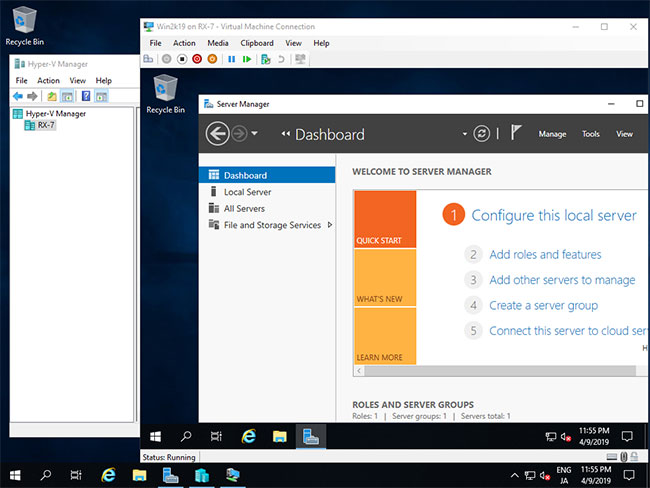This screenshot has height=488, width=650.
Task: Show hidden icons in host system tray
Action: tap(514, 475)
